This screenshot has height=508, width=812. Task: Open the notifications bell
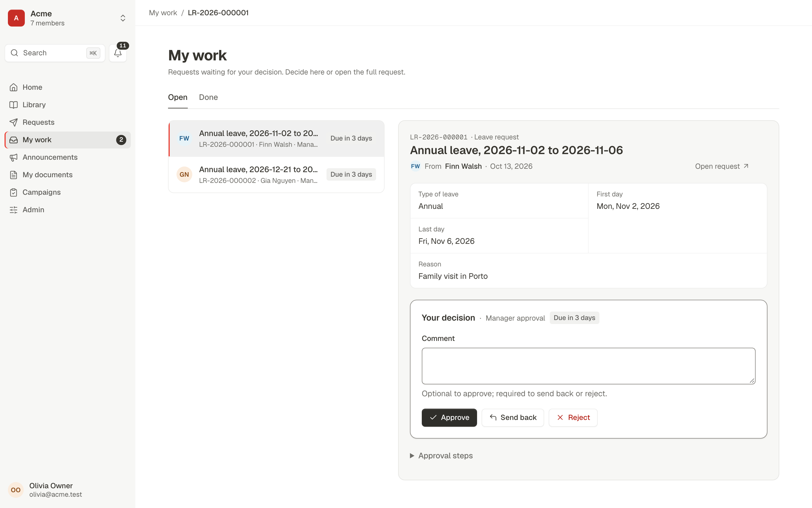[x=118, y=53]
